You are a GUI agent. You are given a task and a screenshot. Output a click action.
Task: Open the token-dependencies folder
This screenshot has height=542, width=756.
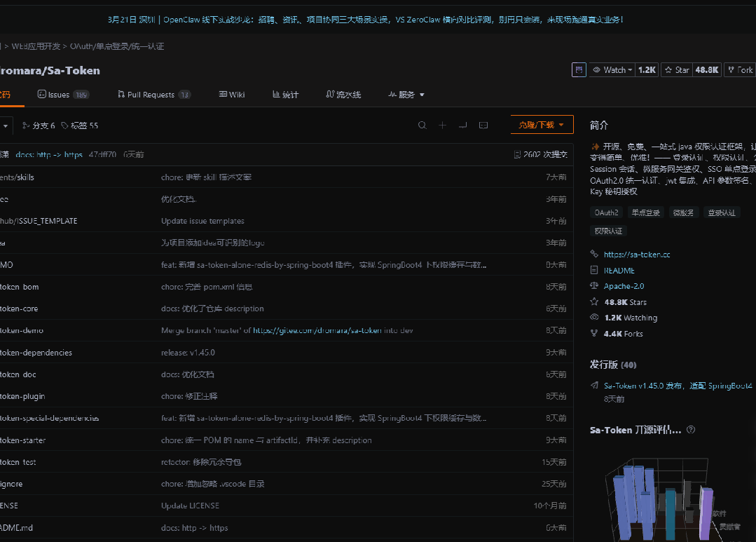36,352
